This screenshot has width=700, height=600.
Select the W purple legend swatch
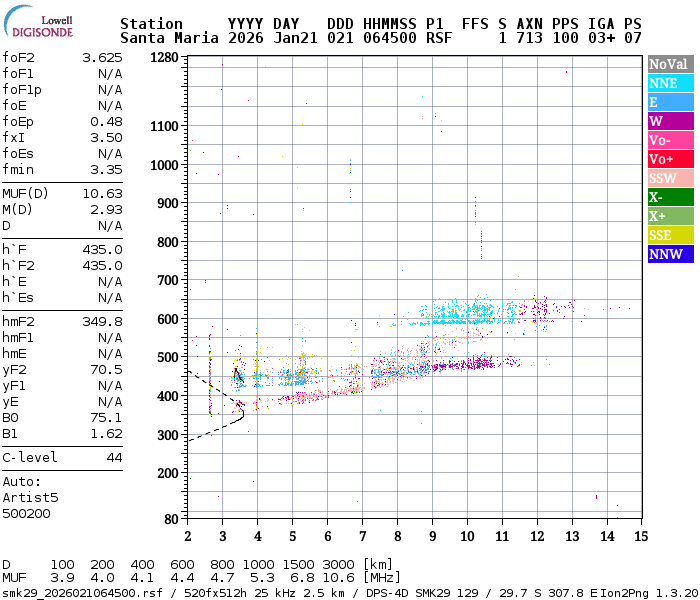(x=671, y=121)
